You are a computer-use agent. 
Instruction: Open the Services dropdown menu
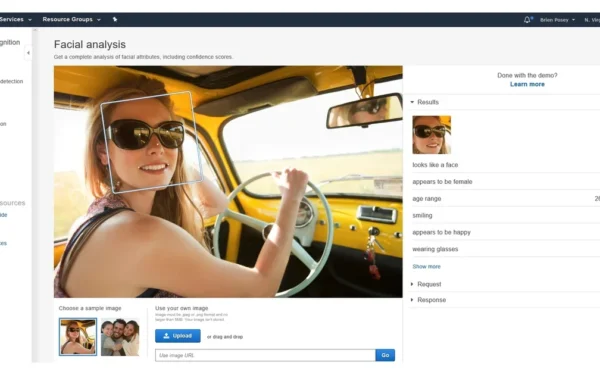[x=15, y=19]
